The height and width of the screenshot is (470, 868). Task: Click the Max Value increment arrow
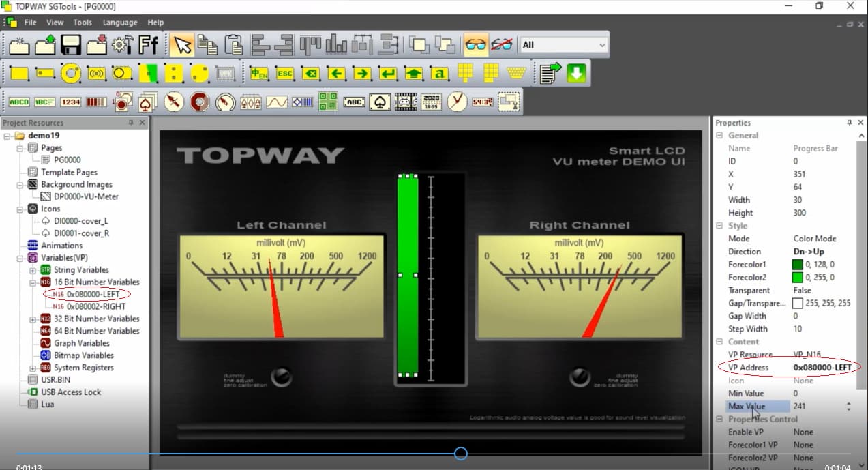pos(850,403)
